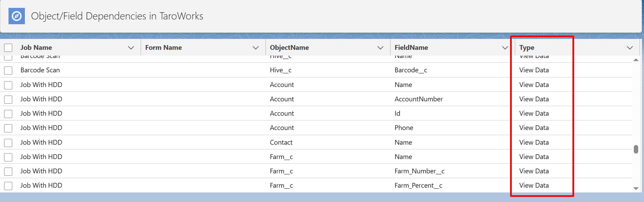Click the vertical scrollbar thumb
Screen dimensions: 644x202
click(x=636, y=149)
